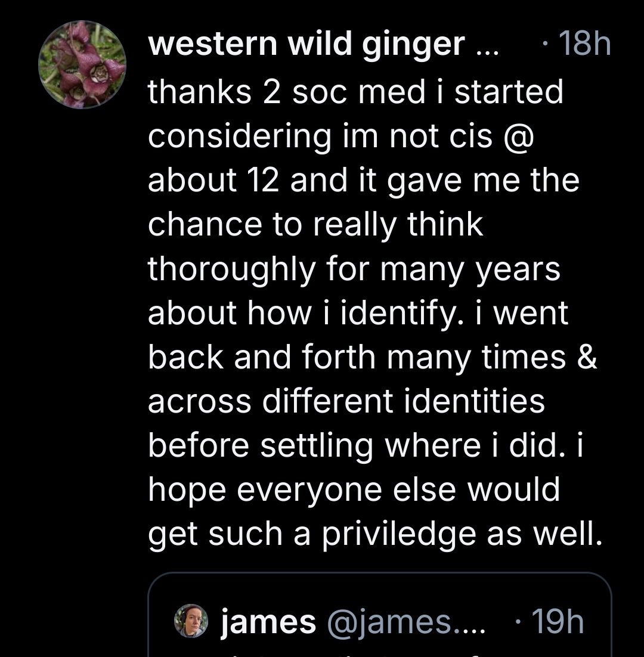Click the text "thoroughly for many years"
The width and height of the screenshot is (644, 657).
point(354,268)
